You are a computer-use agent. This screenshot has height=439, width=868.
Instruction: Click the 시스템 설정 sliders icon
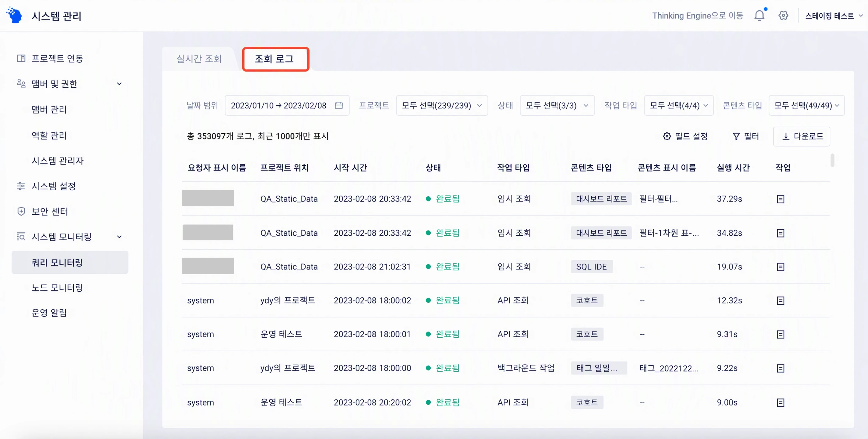tap(21, 186)
